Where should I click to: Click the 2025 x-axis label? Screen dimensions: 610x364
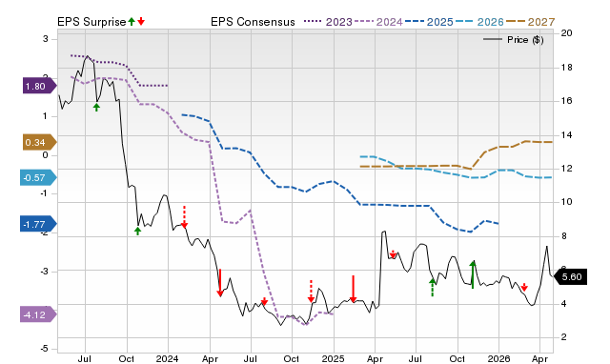click(333, 358)
